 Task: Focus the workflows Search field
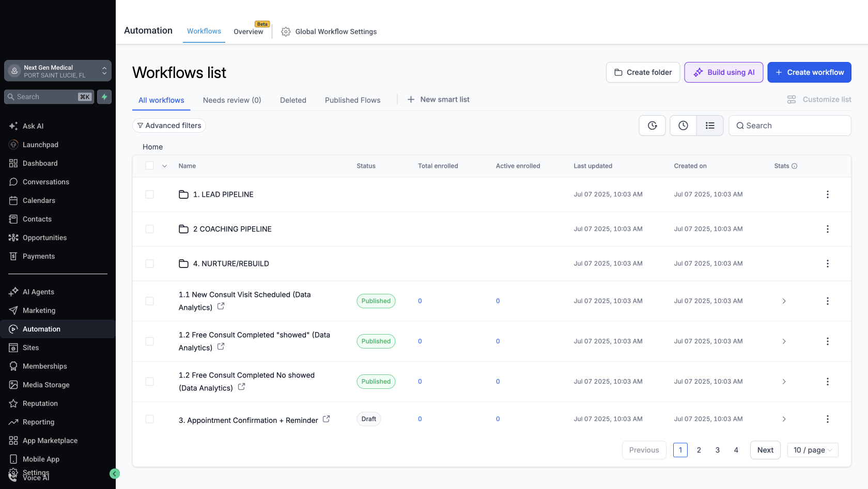pyautogui.click(x=790, y=125)
